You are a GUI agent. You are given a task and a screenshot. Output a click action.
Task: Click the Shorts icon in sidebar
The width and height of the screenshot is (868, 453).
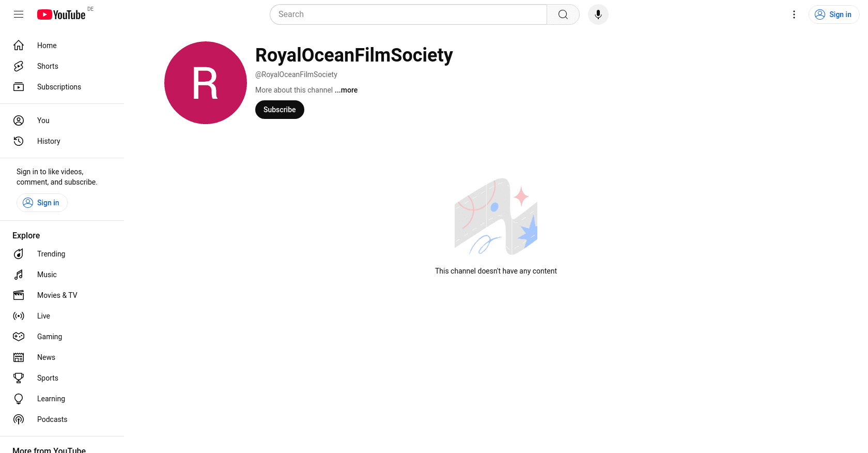[19, 66]
